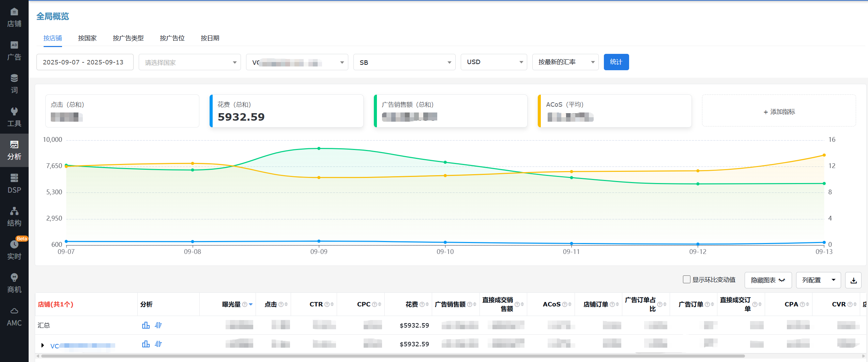Switch to the 按广告类型 tab
This screenshot has width=868, height=362.
(128, 38)
